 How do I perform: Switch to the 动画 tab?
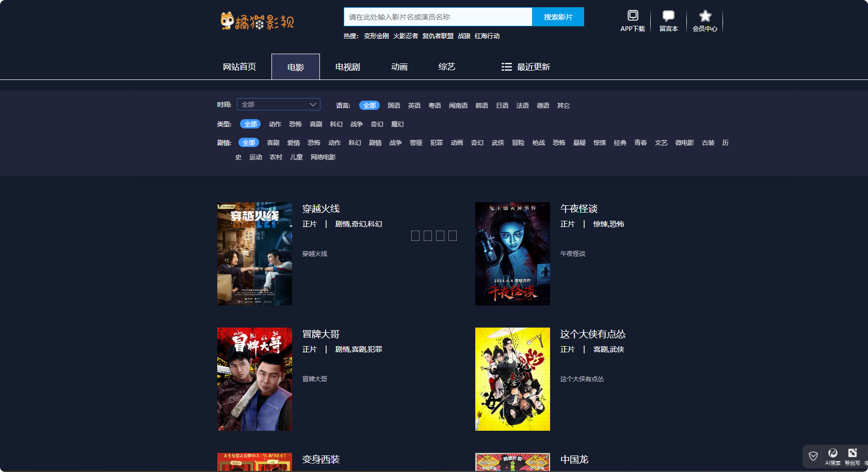tap(399, 67)
